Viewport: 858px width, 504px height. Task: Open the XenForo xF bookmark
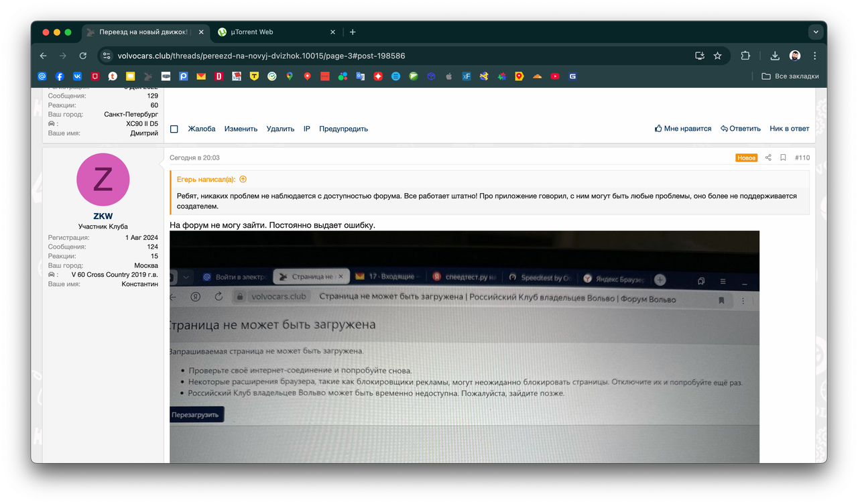467,76
